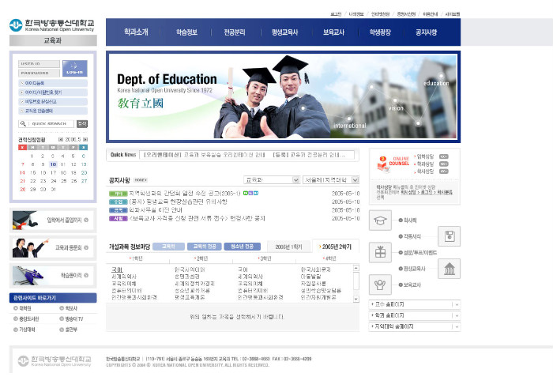Open the 입학에서 졸업까지 banner thumbnail

(25, 220)
